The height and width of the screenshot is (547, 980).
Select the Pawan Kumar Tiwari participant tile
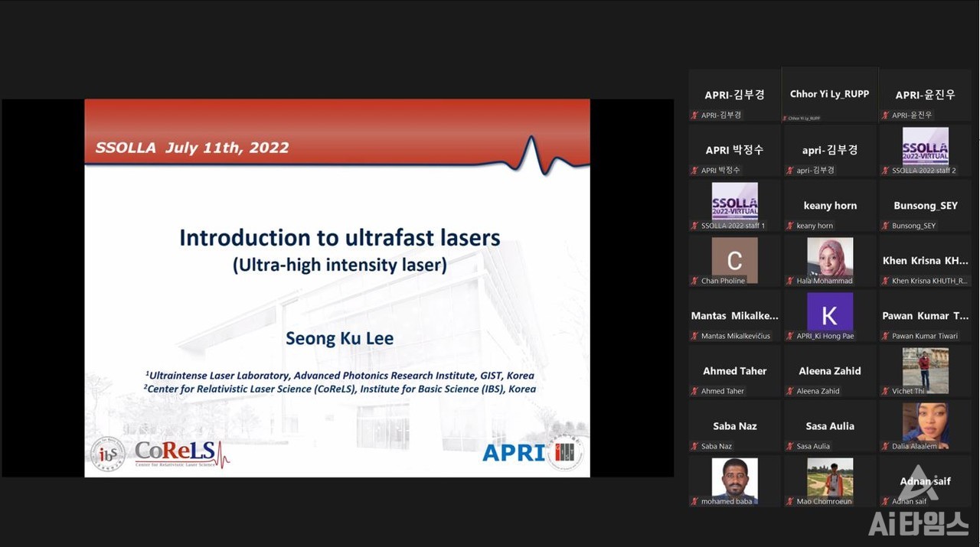(925, 316)
